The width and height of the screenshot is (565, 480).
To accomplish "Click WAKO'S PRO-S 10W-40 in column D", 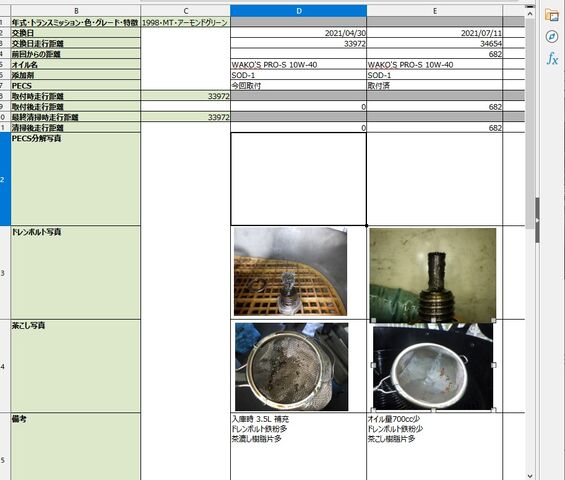I will click(x=298, y=65).
